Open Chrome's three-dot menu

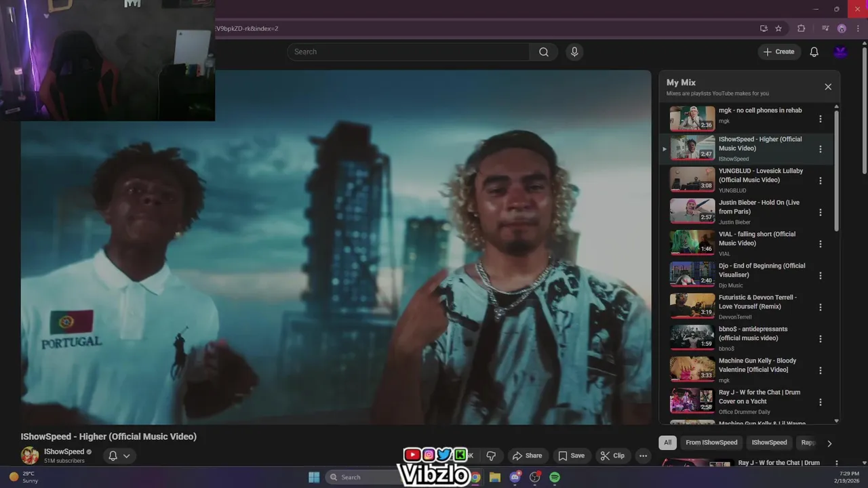click(x=857, y=28)
